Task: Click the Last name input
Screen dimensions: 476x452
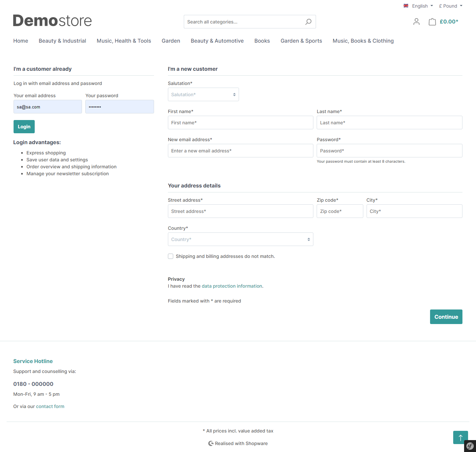Action: (389, 123)
